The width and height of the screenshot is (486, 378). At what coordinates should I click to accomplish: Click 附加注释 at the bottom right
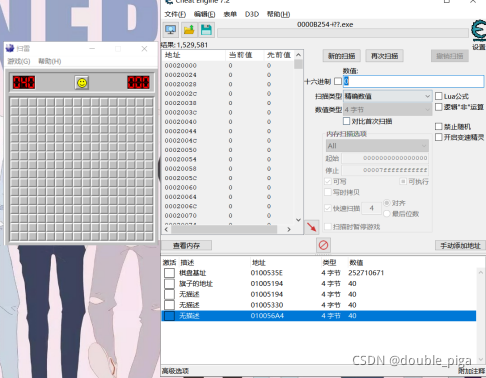pyautogui.click(x=471, y=371)
